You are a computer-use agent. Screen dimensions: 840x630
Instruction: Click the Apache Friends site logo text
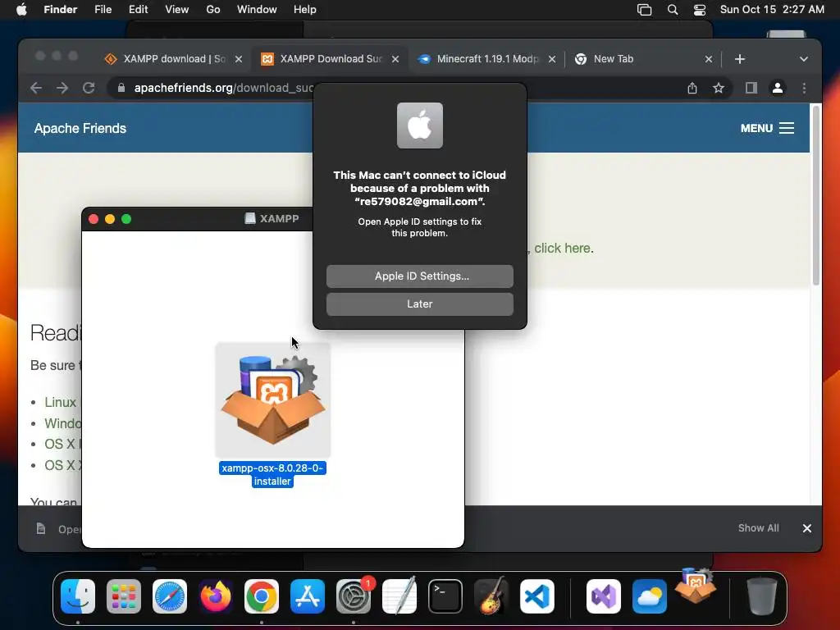(x=80, y=128)
